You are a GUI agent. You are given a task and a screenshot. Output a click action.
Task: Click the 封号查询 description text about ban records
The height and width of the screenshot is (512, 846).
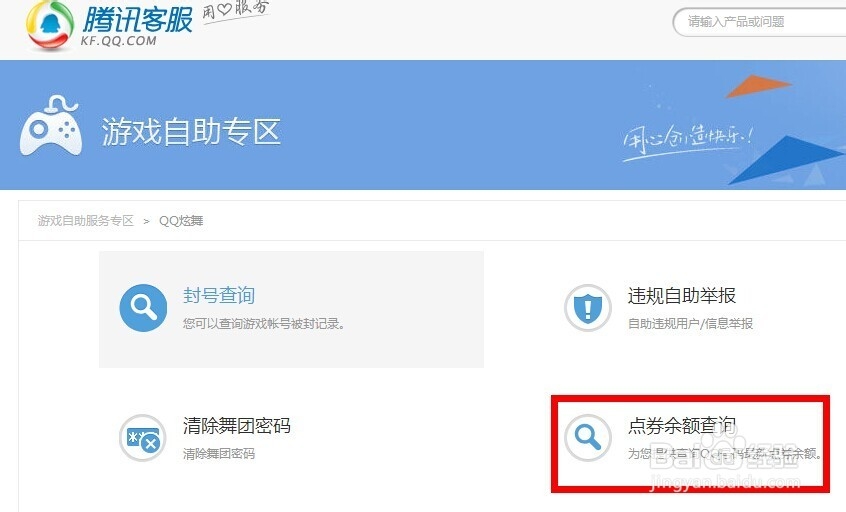[264, 324]
